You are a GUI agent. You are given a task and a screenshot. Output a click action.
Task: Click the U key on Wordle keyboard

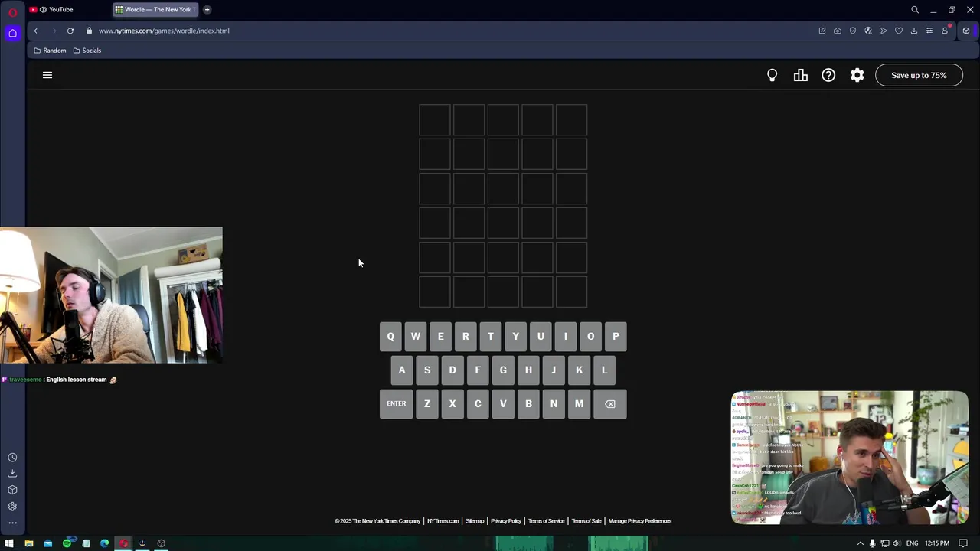[x=541, y=337]
